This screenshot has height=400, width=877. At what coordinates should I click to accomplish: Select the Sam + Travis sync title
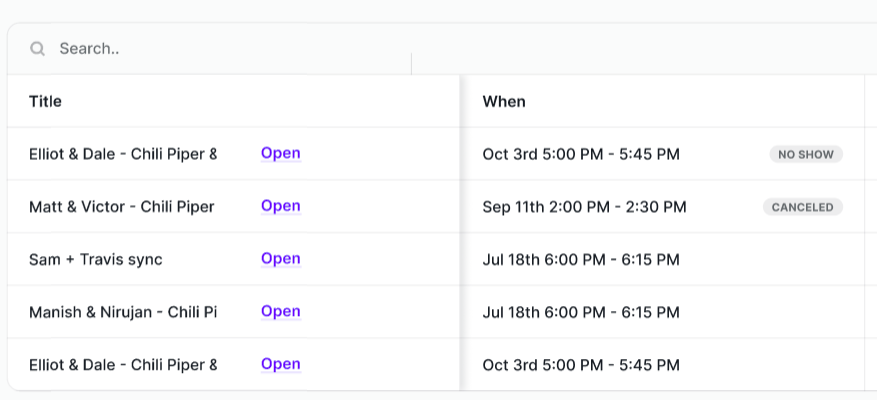(x=96, y=260)
